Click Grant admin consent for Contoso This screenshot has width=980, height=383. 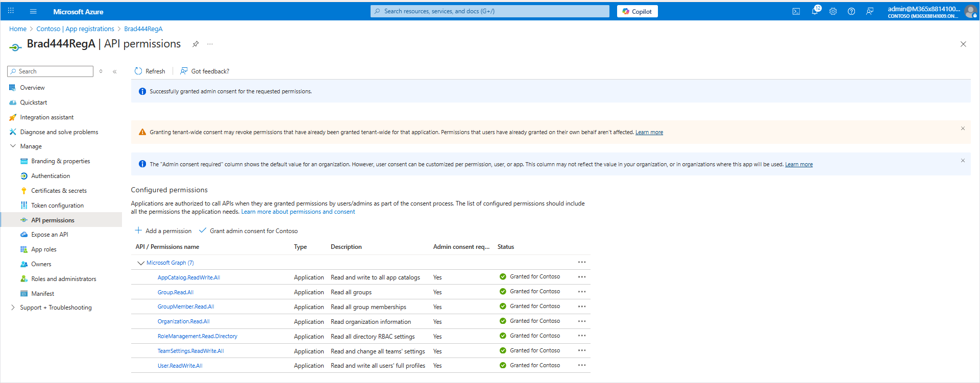[249, 231]
